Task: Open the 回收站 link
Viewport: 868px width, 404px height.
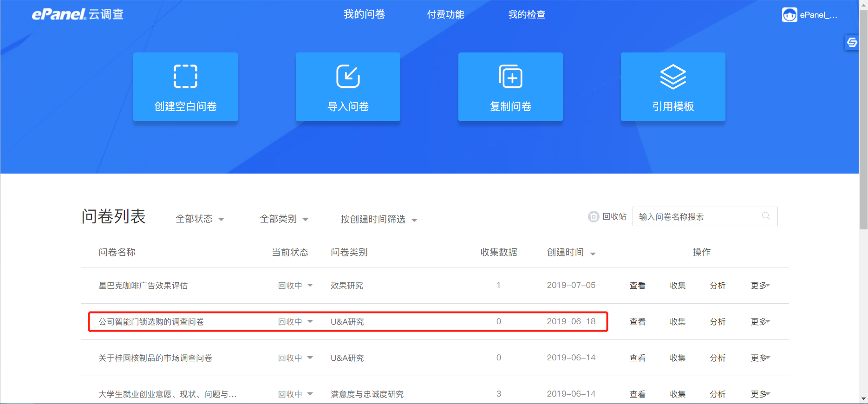Action: pos(614,216)
